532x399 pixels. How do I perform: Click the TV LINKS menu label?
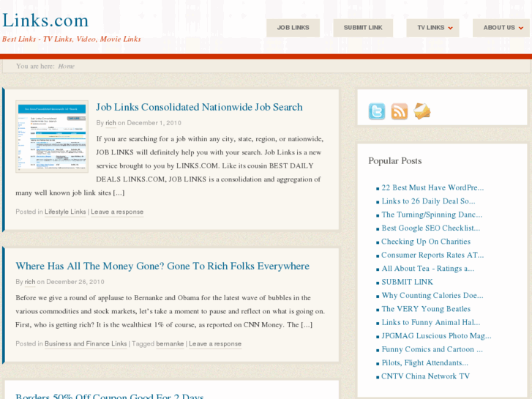(x=430, y=28)
